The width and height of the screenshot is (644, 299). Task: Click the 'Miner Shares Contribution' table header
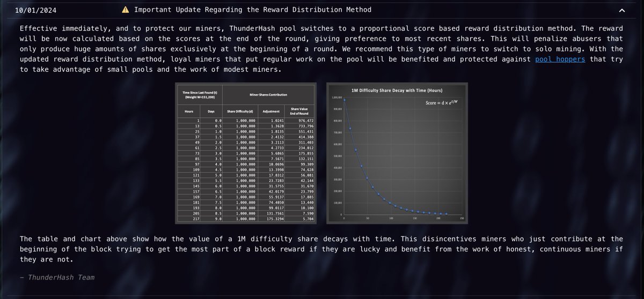pyautogui.click(x=268, y=95)
